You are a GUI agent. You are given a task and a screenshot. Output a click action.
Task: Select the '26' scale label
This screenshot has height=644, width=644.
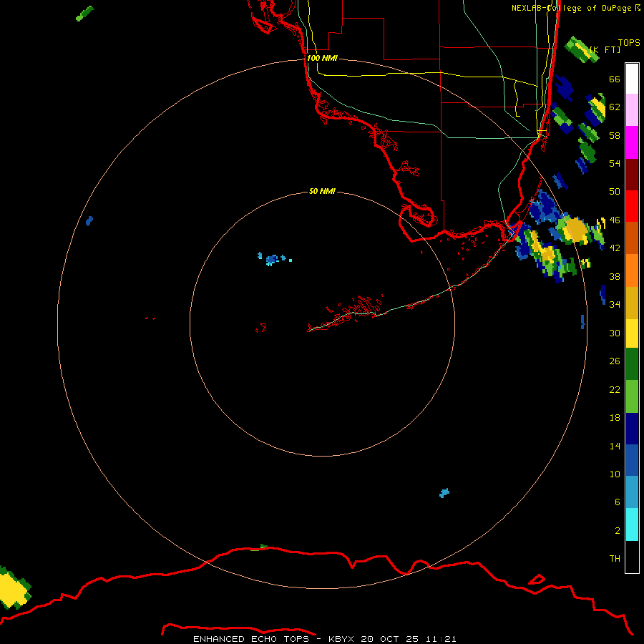pos(615,361)
